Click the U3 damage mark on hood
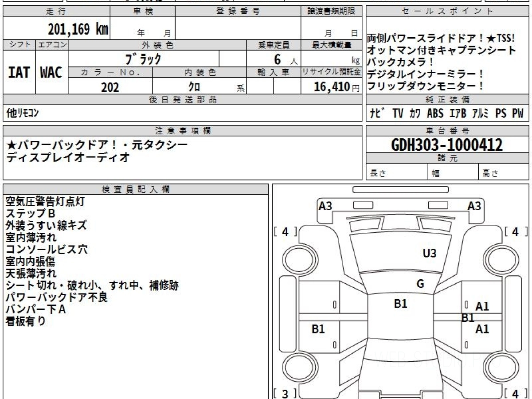Image resolution: width=532 pixels, height=399 pixels. (430, 253)
